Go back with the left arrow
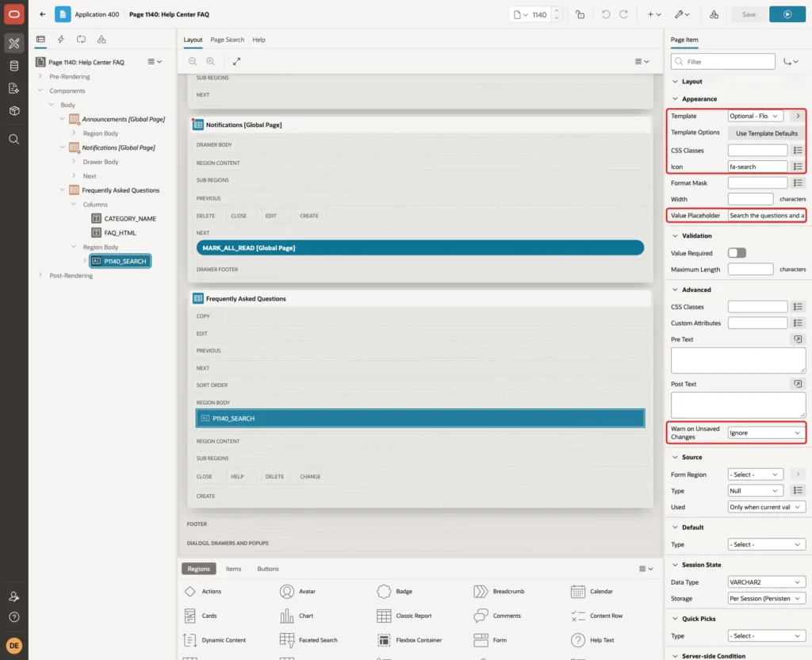Viewport: 812px width, 660px height. click(43, 14)
